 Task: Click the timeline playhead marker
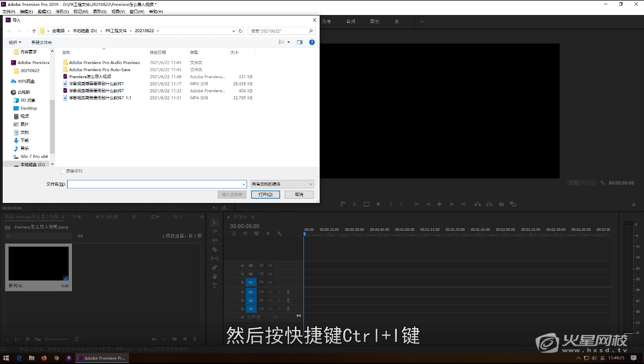pos(305,234)
